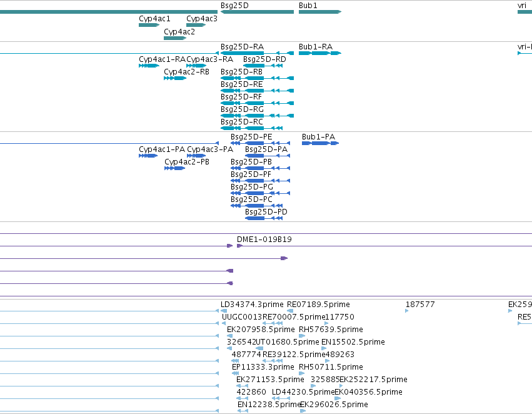
Task: Select transcript Bsg25D-RE
Action: (257, 91)
